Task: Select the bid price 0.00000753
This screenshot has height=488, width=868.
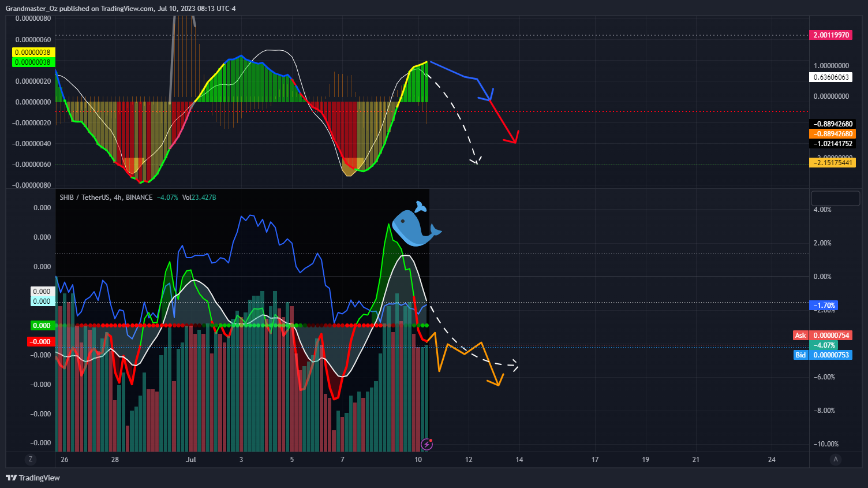Action: [831, 355]
